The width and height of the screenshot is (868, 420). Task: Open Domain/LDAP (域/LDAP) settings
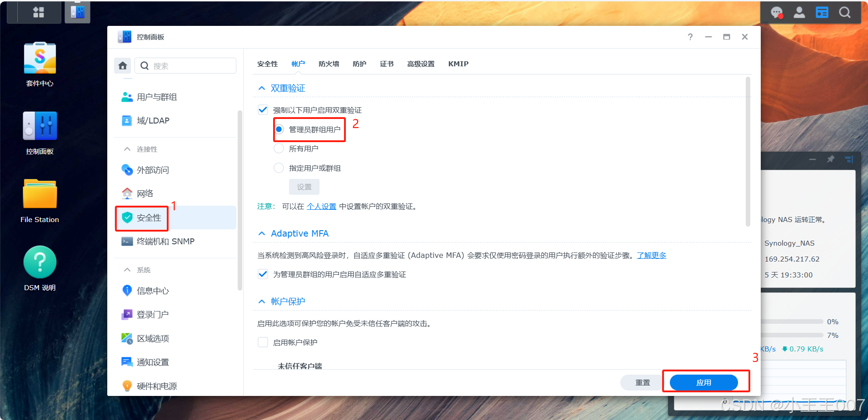(175, 121)
